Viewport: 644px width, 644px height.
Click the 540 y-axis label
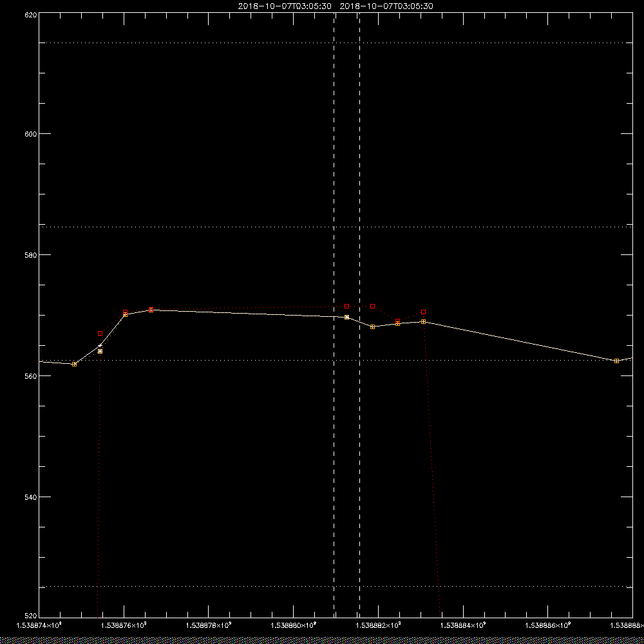[31, 497]
